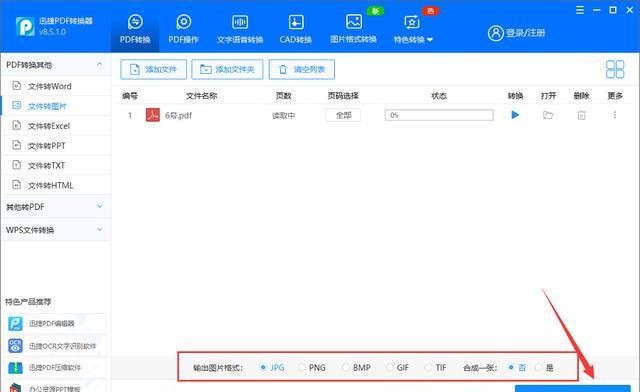Click the 6号.pdf file name

178,116
